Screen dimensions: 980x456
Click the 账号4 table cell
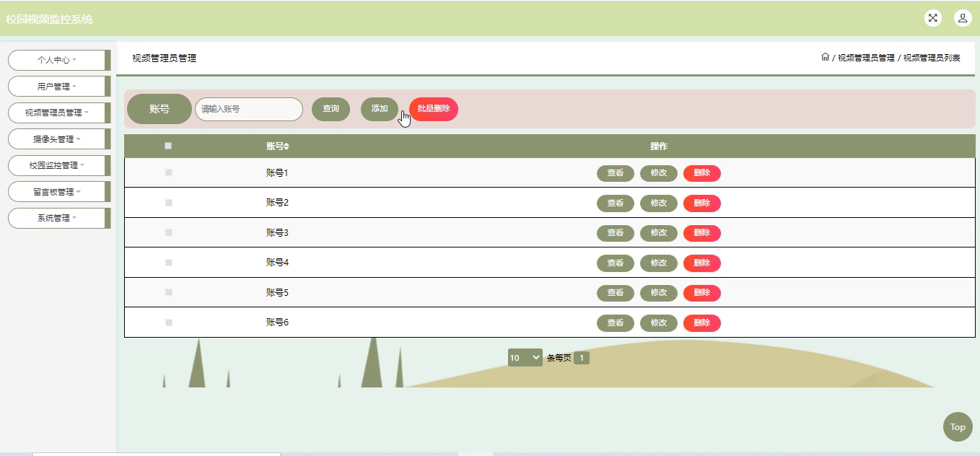click(x=277, y=263)
